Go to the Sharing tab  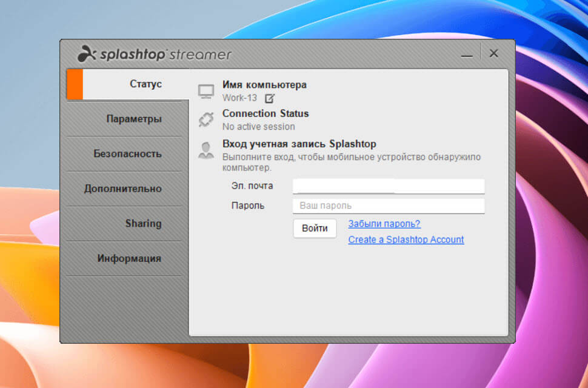coord(124,224)
